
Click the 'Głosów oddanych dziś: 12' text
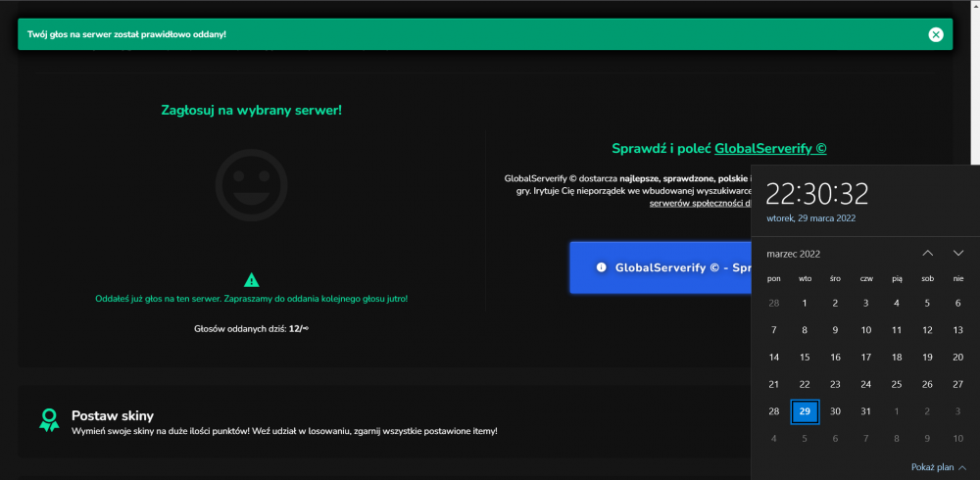(251, 328)
